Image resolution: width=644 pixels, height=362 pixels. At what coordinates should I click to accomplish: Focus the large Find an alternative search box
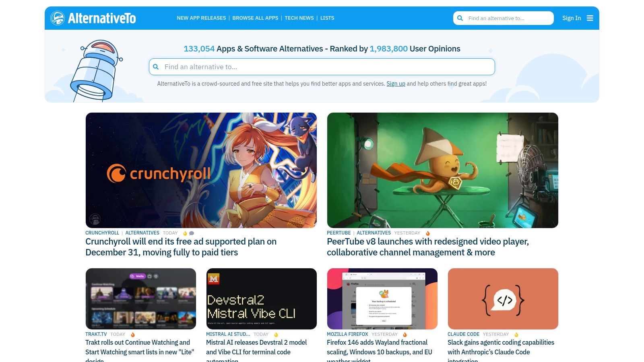(x=322, y=67)
